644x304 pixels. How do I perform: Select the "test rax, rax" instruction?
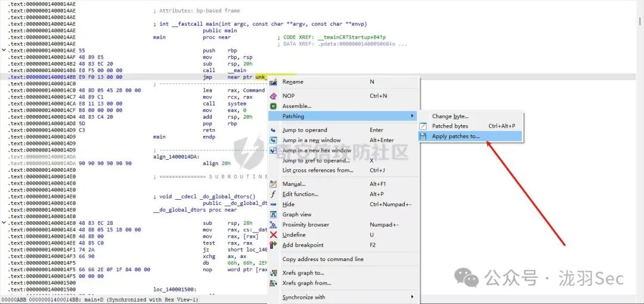[x=228, y=243]
